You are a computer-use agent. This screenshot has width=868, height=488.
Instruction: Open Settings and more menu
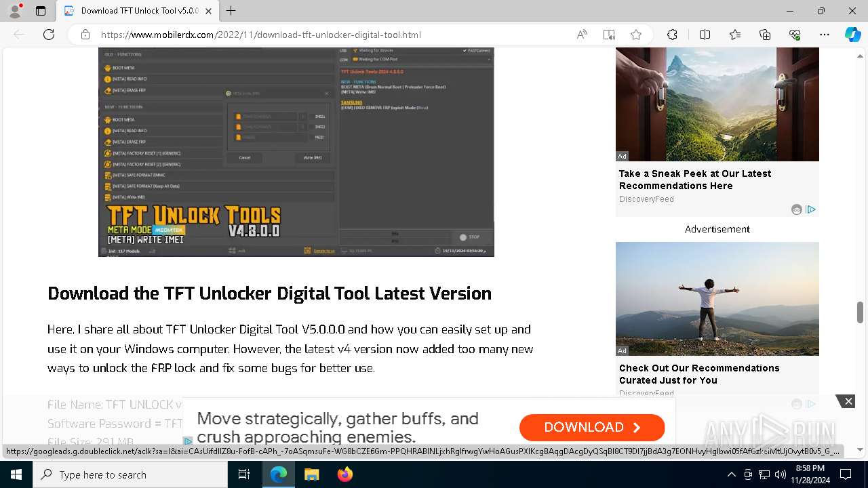tap(825, 35)
